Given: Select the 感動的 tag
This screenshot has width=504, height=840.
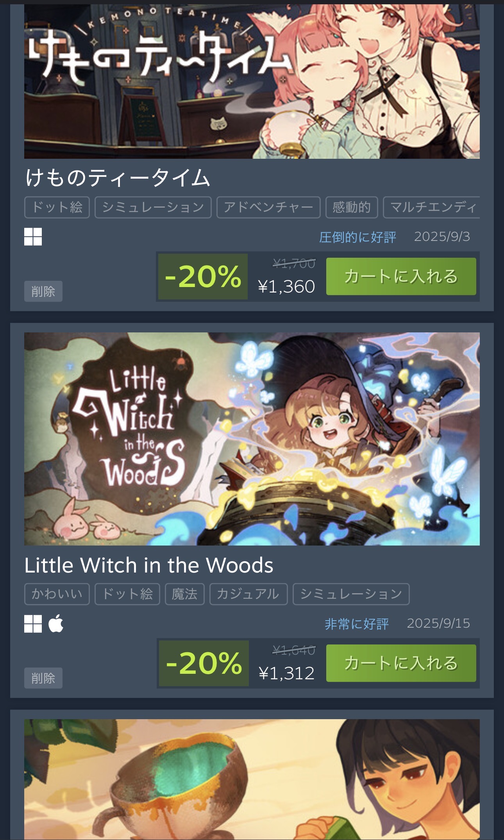Looking at the screenshot, I should [x=352, y=207].
